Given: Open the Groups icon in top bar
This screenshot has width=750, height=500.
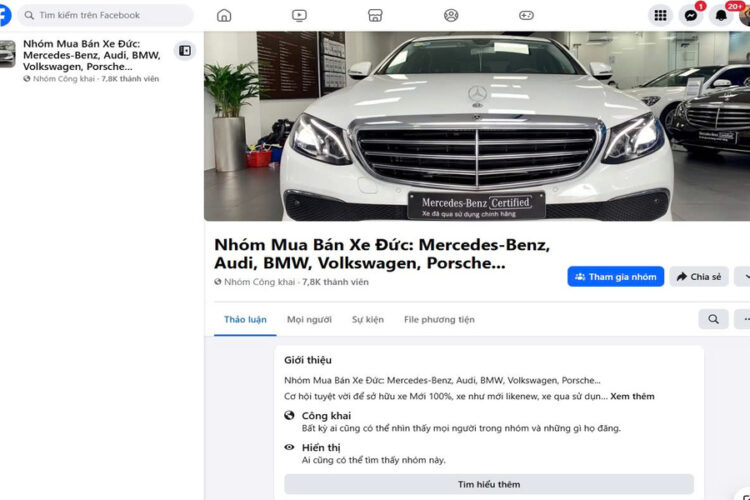Looking at the screenshot, I should click(x=451, y=15).
